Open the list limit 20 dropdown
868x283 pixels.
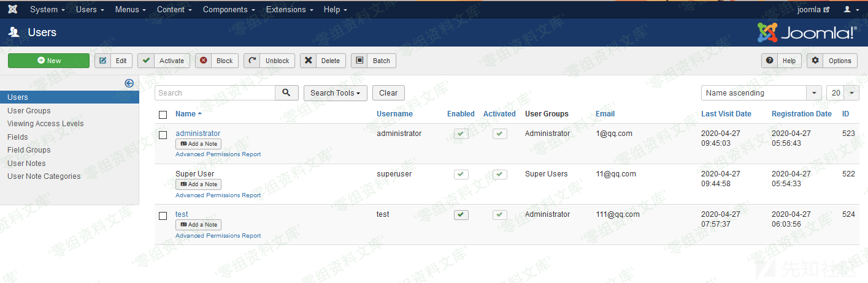point(842,93)
